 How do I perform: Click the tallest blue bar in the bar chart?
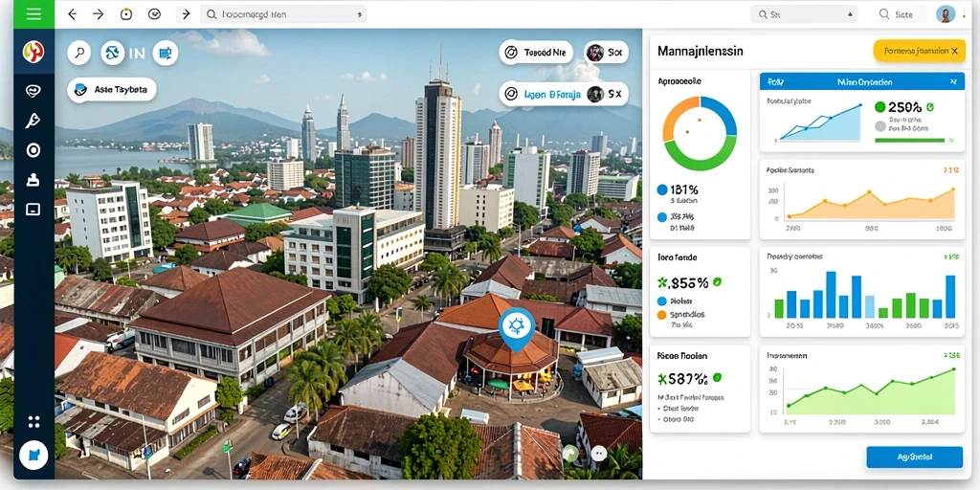pos(831,295)
